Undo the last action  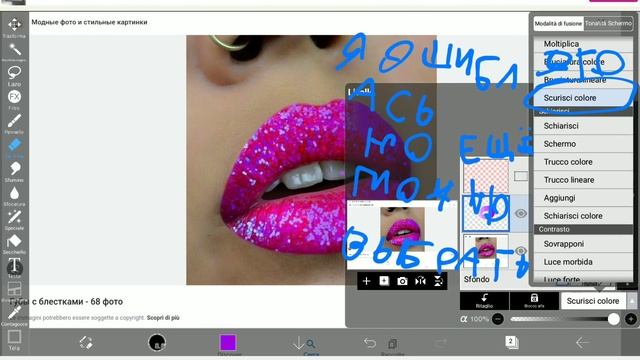point(370,342)
